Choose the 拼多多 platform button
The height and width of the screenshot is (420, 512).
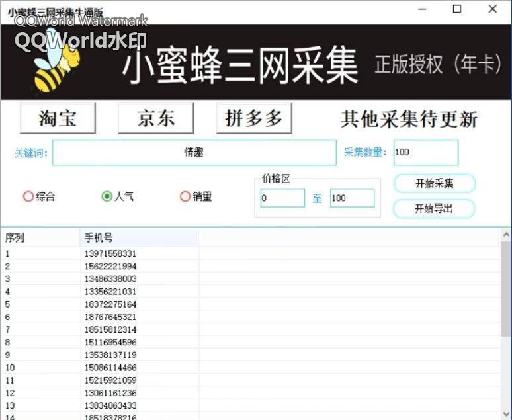click(254, 118)
